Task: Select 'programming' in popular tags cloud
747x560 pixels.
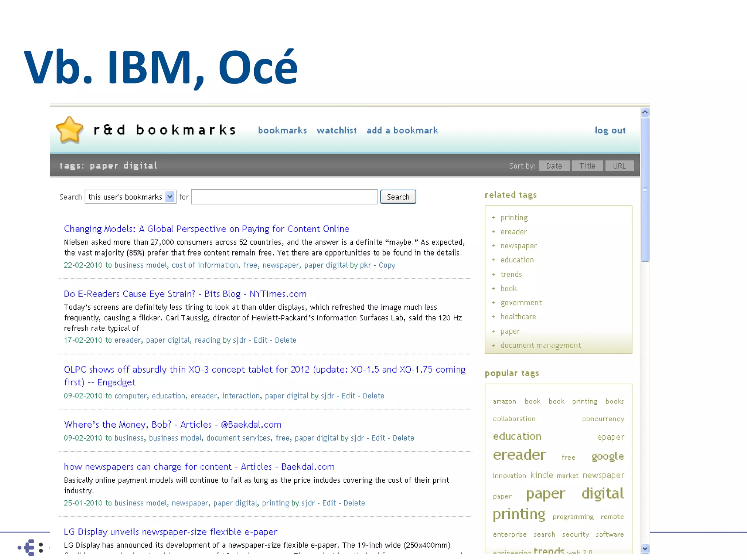Action: tap(573, 517)
